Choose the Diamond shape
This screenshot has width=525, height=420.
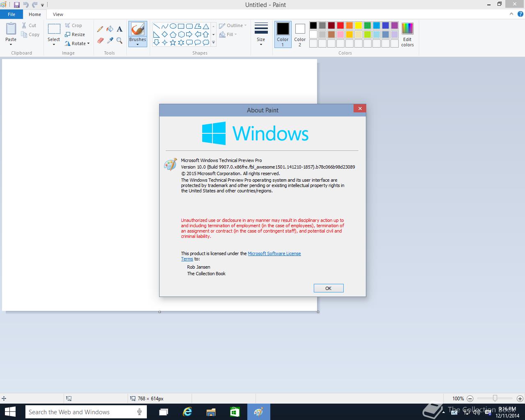164,34
